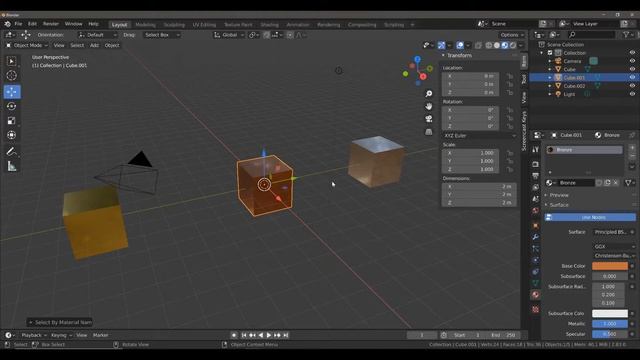Image resolution: width=640 pixels, height=360 pixels.
Task: Activate the Rotate tool
Action: tap(12, 106)
